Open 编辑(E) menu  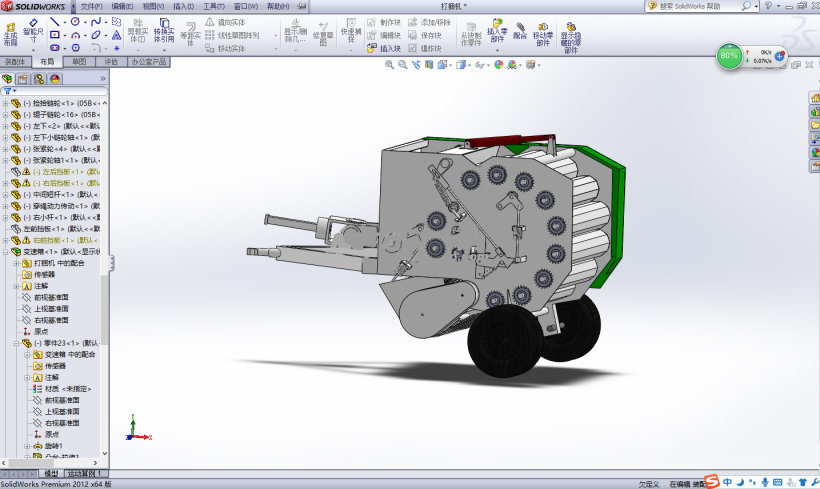click(122, 6)
